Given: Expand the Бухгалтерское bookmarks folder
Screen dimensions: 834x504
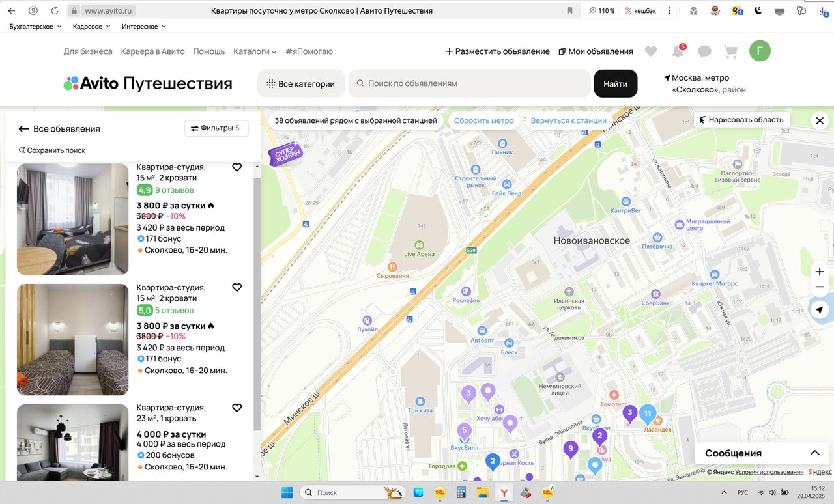Looking at the screenshot, I should coord(35,27).
